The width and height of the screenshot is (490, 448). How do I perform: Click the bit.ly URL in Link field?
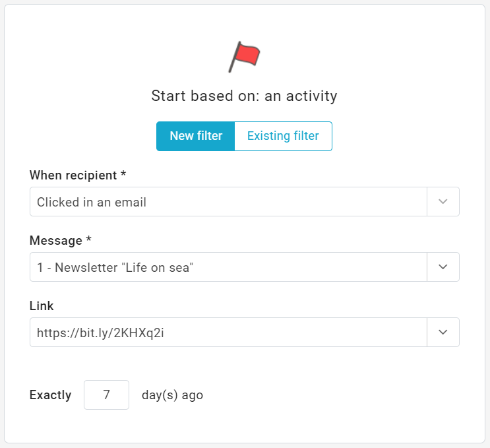point(100,333)
